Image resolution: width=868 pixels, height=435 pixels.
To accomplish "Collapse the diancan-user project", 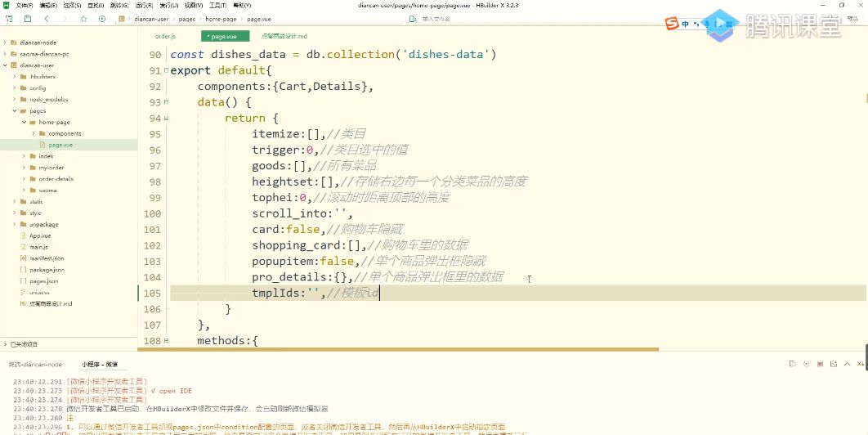I will (x=6, y=65).
